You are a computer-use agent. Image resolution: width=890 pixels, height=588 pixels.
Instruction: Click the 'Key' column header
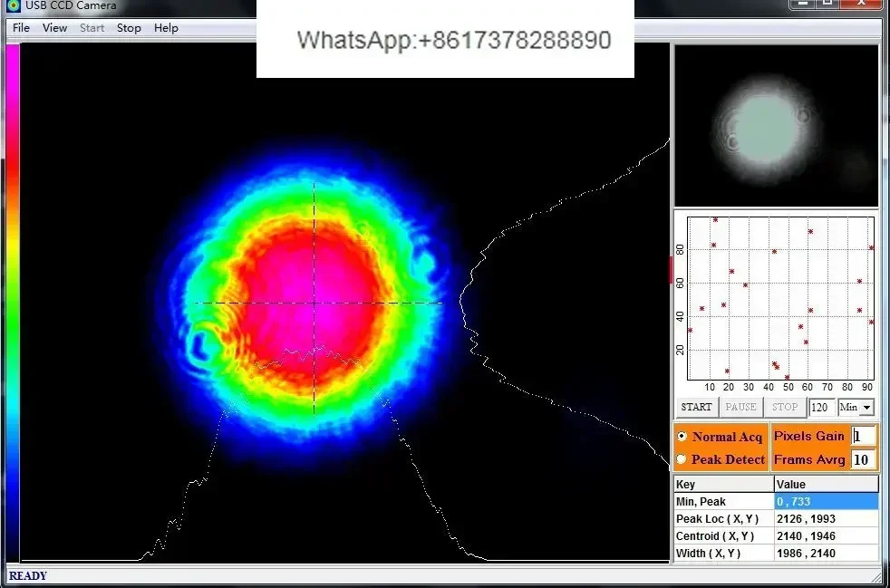pyautogui.click(x=724, y=484)
